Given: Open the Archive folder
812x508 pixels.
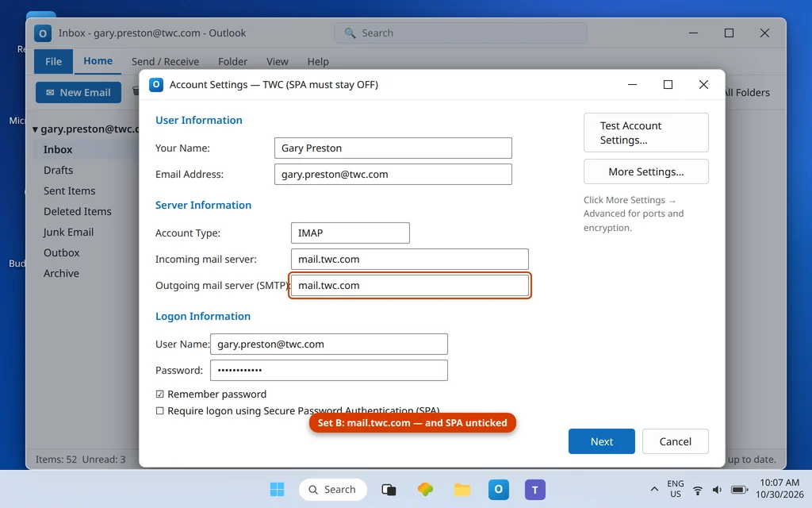Looking at the screenshot, I should (x=61, y=274).
